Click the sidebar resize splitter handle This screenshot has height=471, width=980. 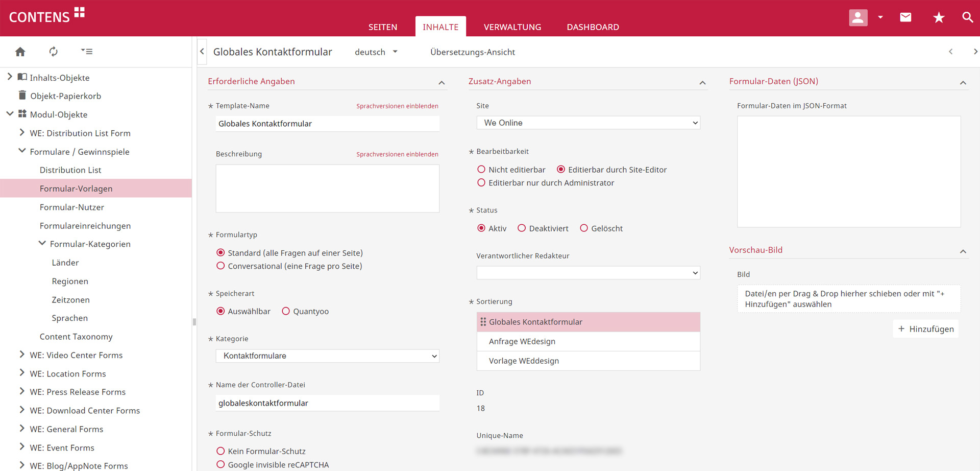[194, 322]
